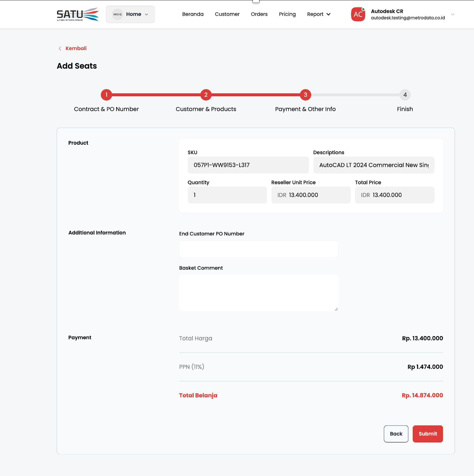Viewport: 474px width, 476px height.
Task: Click step 3 Payment & Other Info circle
Action: [305, 95]
